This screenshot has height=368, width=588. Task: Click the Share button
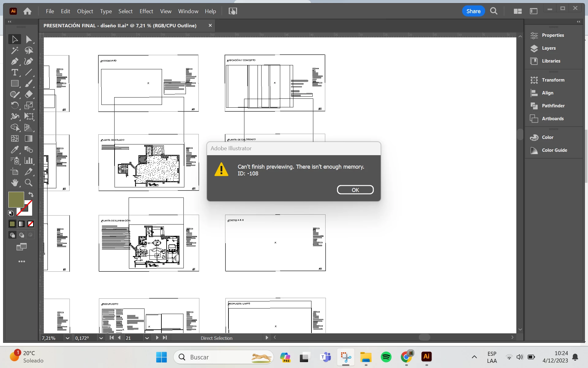pyautogui.click(x=473, y=11)
